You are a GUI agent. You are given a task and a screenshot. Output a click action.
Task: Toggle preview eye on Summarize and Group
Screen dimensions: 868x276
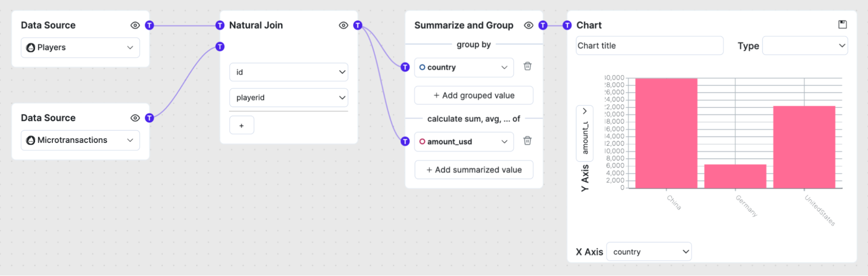[x=528, y=25]
